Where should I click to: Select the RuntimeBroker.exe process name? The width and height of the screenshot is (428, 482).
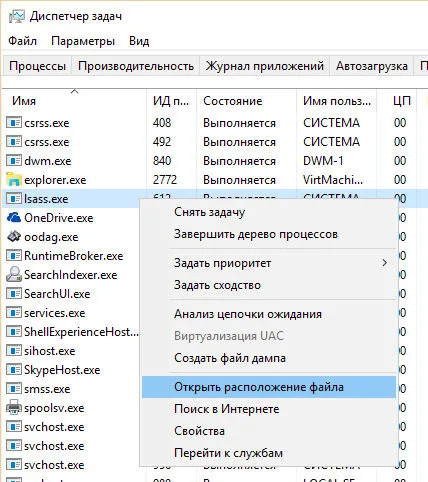pos(74,256)
